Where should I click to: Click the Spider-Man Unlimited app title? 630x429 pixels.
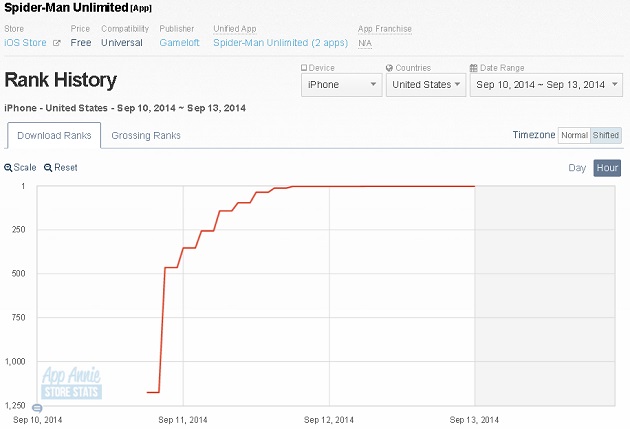[x=66, y=7]
